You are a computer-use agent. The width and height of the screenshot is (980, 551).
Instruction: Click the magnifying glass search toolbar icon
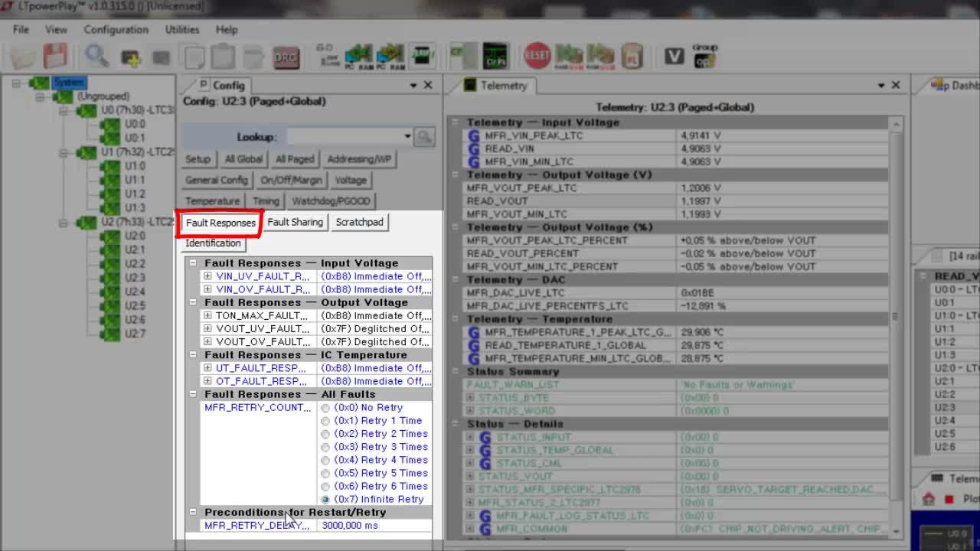[x=96, y=57]
